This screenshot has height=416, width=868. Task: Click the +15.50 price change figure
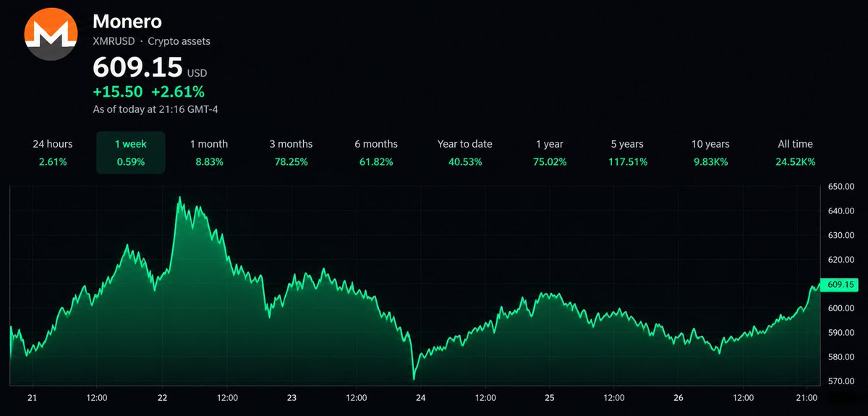coord(117,92)
